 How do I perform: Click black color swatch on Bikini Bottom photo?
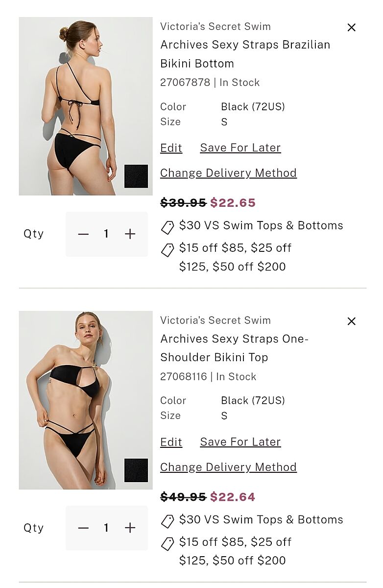pos(136,176)
